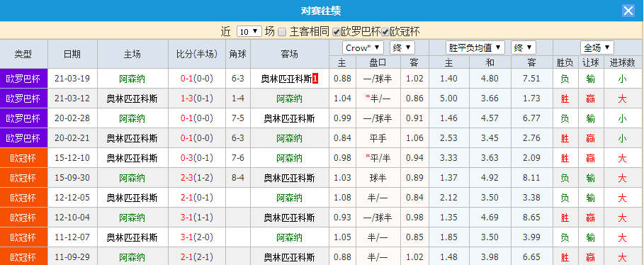The image size is (644, 265).
Task: Uncheck the 欧冠杯 filter checkbox
Action: pyautogui.click(x=385, y=32)
